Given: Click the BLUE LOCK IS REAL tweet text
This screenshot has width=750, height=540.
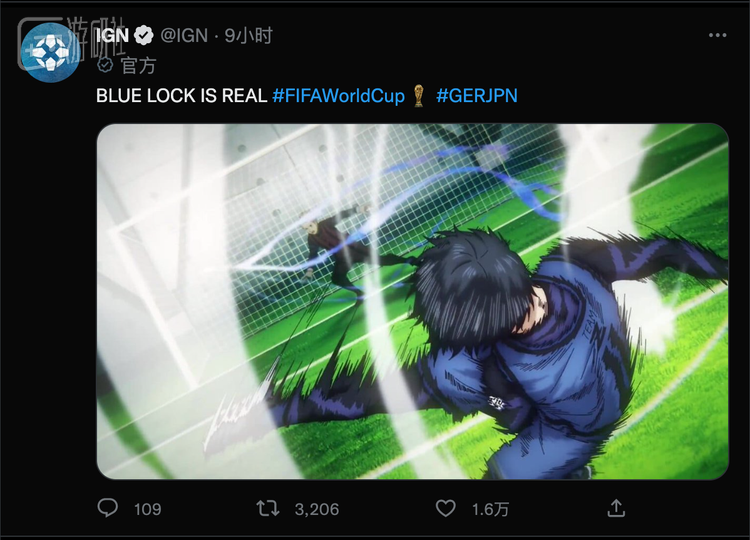Looking at the screenshot, I should (x=182, y=96).
